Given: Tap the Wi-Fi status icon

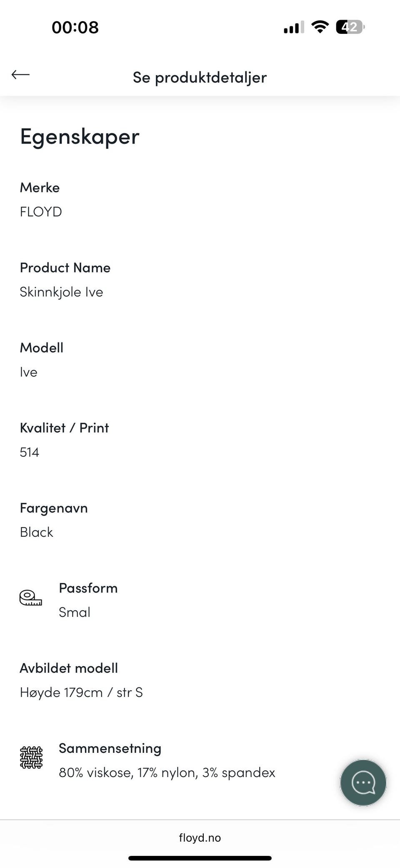Looking at the screenshot, I should (320, 27).
